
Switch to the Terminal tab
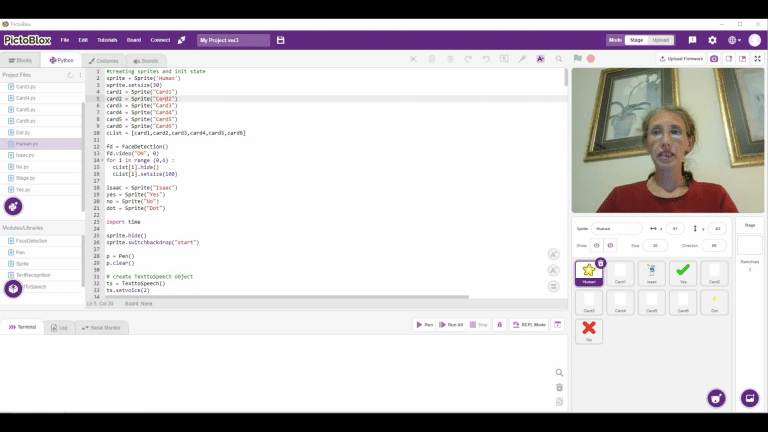pyautogui.click(x=23, y=327)
